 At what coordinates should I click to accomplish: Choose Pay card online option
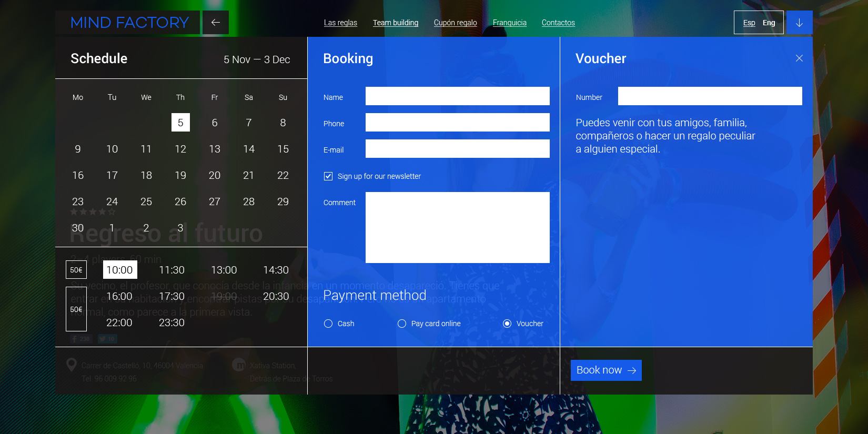[x=402, y=324]
